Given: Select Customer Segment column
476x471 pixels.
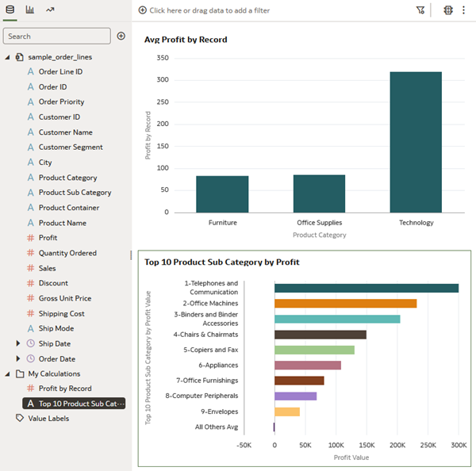Looking at the screenshot, I should tap(71, 147).
